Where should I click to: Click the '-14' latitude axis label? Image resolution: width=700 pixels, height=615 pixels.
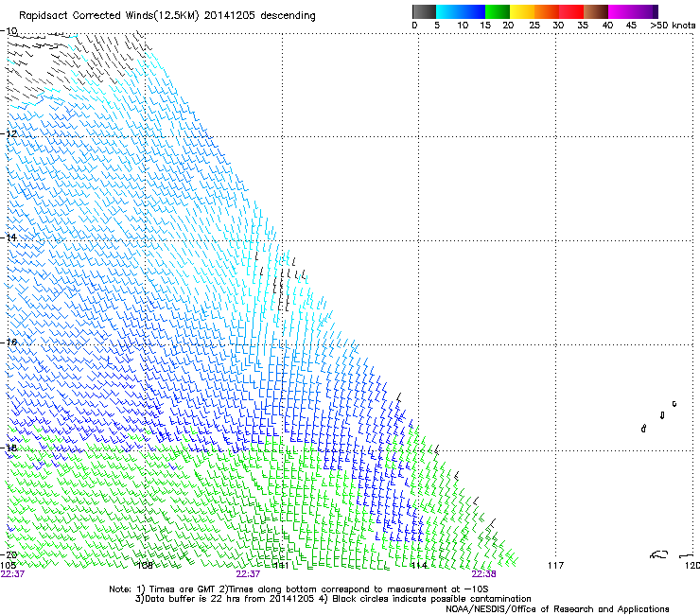(9, 237)
